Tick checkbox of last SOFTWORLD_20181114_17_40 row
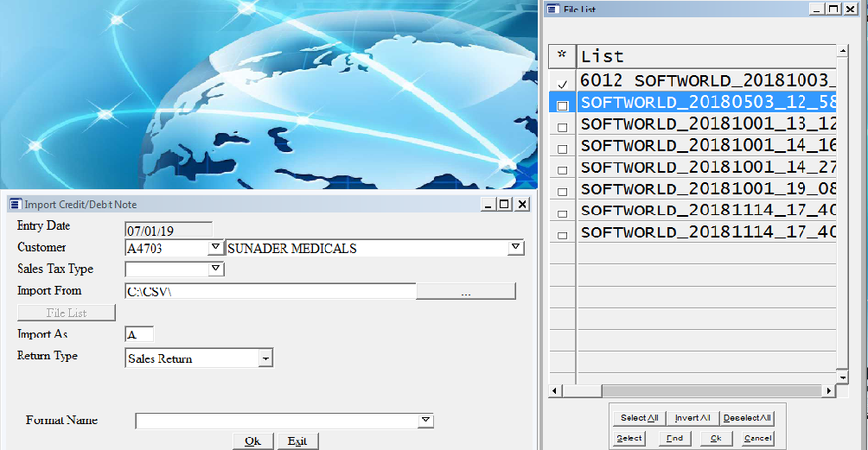Screen dimensions: 868x450 pos(563,235)
